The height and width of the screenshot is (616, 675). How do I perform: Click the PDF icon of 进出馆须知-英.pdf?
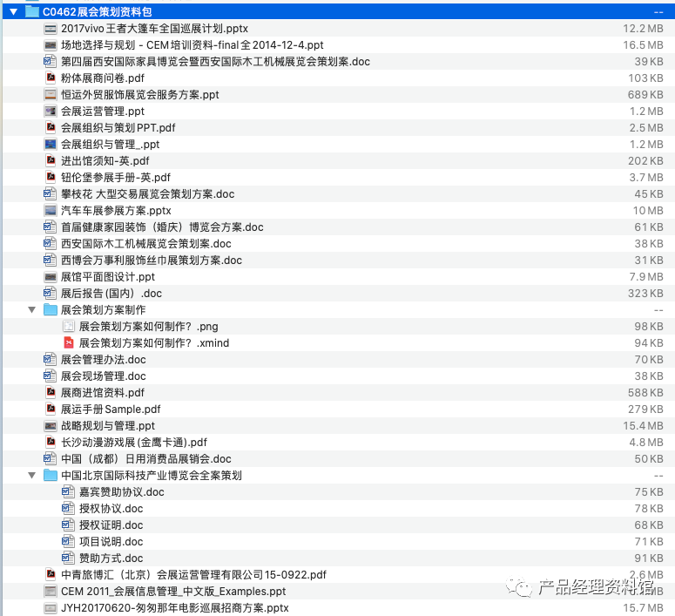(x=51, y=160)
